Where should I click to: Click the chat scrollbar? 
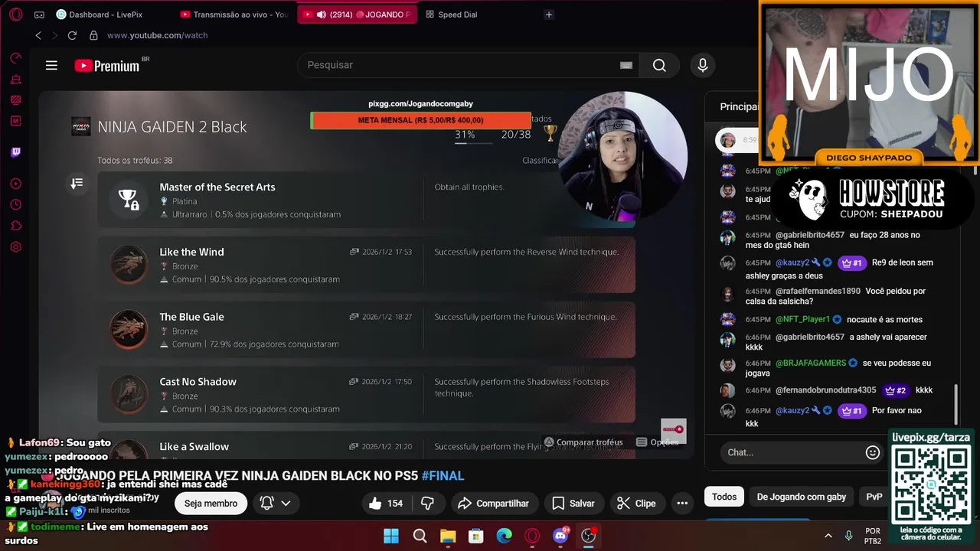tap(955, 403)
